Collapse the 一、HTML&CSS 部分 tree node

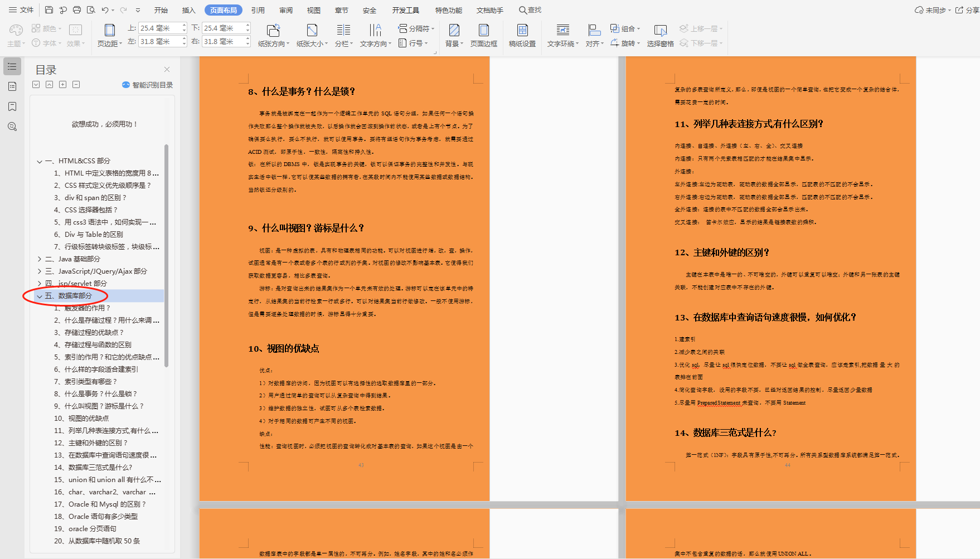coord(40,161)
